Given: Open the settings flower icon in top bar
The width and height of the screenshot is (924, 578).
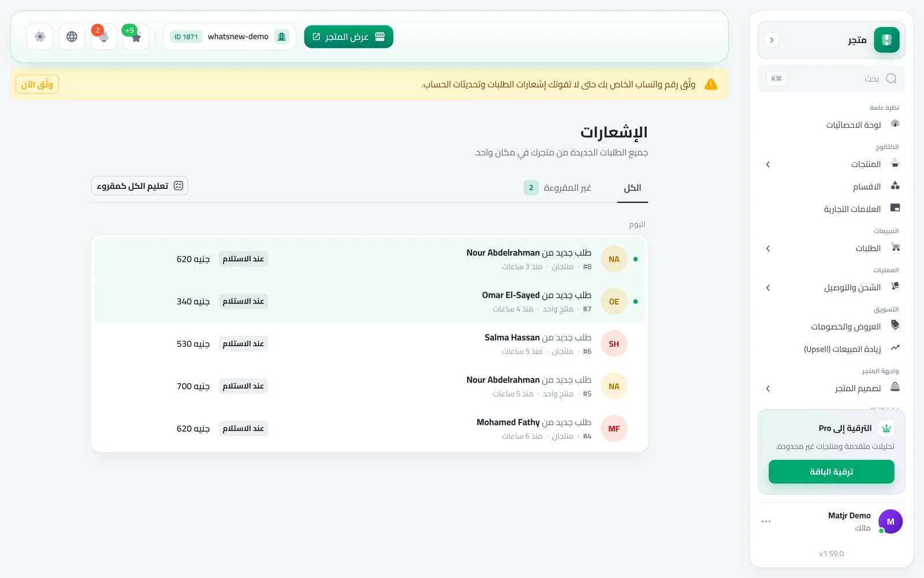Looking at the screenshot, I should click(x=40, y=36).
